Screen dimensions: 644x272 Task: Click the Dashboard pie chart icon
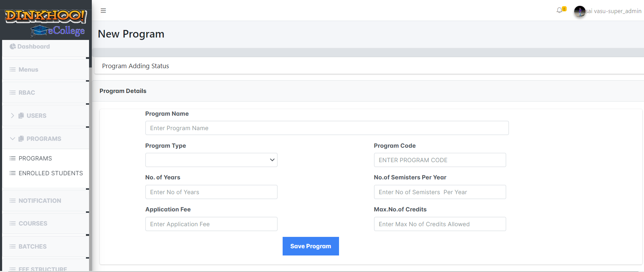coord(13,46)
